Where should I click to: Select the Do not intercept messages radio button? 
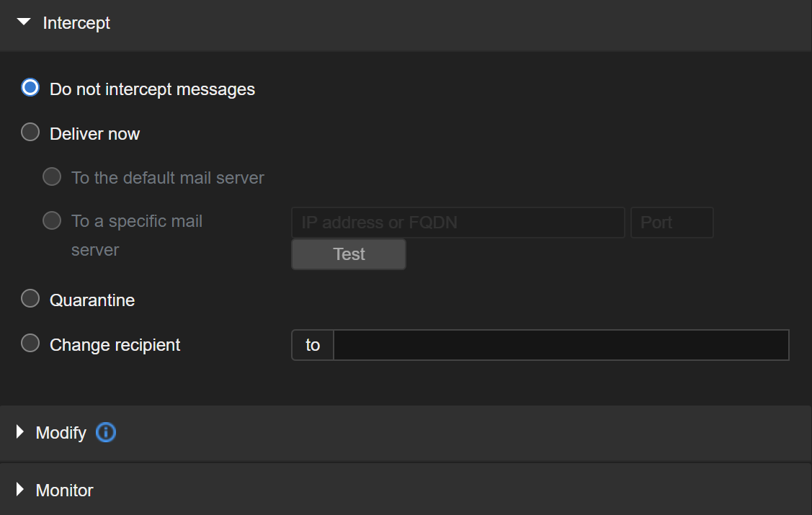[x=30, y=89]
